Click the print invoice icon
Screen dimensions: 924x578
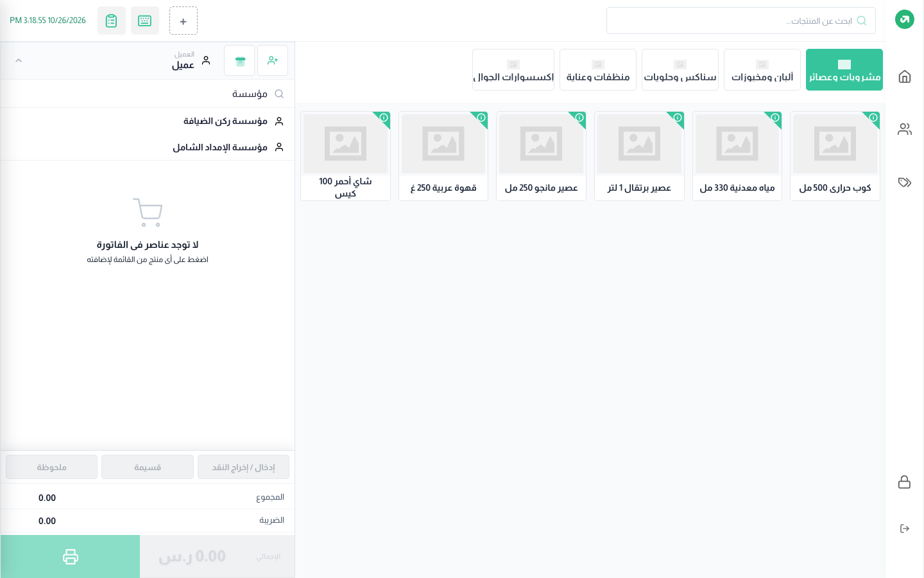coord(71,556)
